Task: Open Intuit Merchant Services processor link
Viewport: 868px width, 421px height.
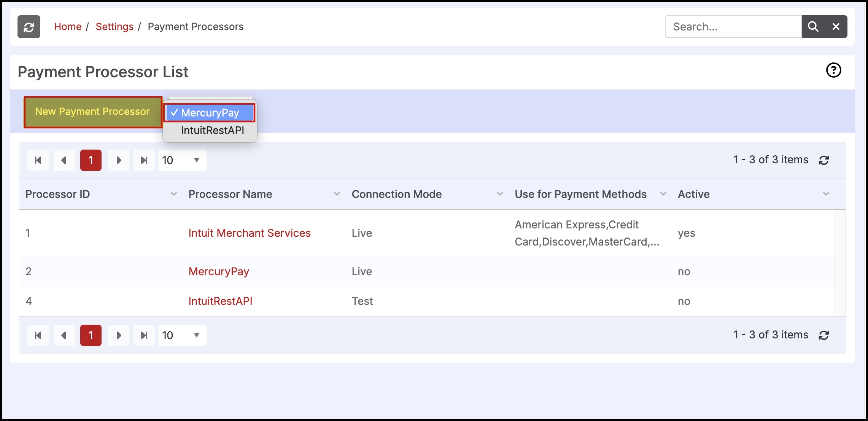Action: tap(250, 233)
